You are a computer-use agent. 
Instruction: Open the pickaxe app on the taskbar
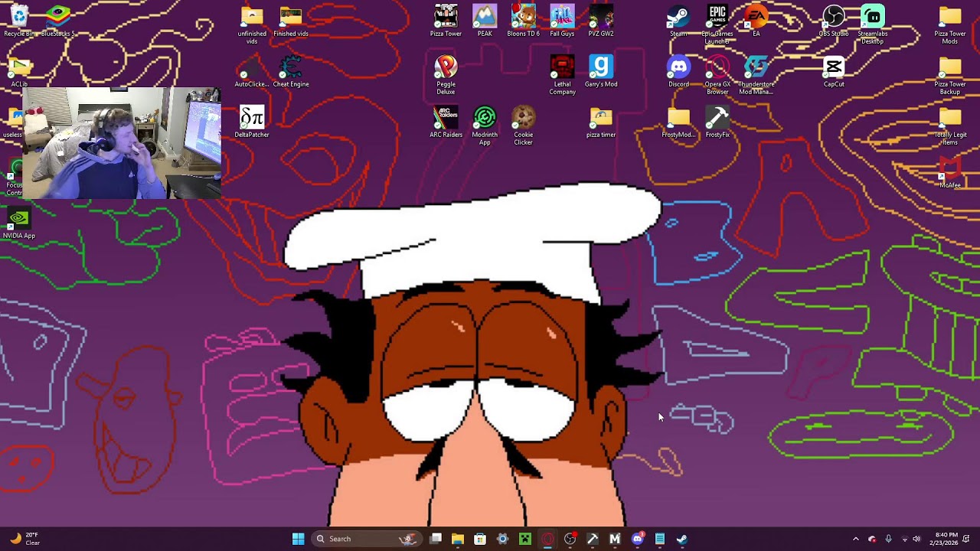pos(593,539)
